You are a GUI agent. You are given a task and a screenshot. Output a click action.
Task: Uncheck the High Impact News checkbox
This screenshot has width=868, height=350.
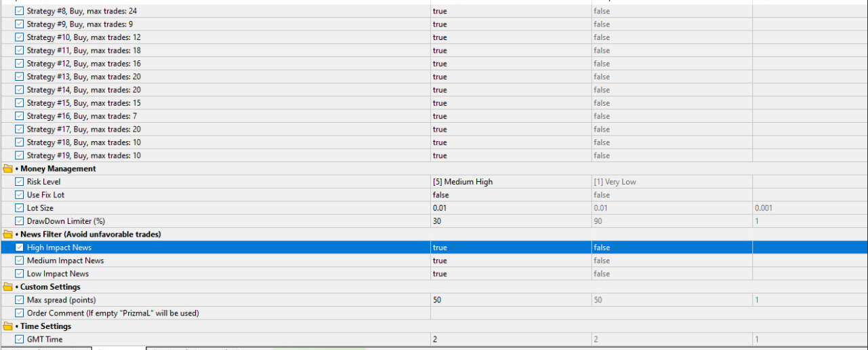click(x=19, y=248)
